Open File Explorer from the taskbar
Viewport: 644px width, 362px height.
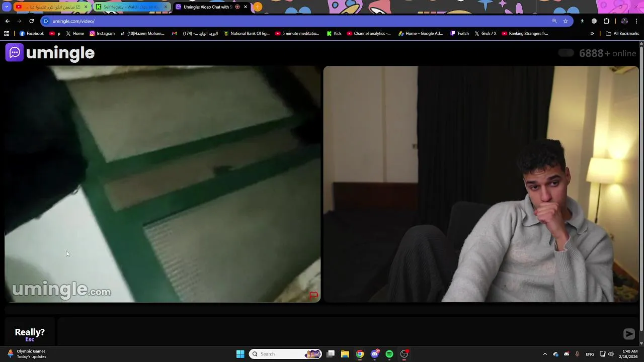pos(345,354)
